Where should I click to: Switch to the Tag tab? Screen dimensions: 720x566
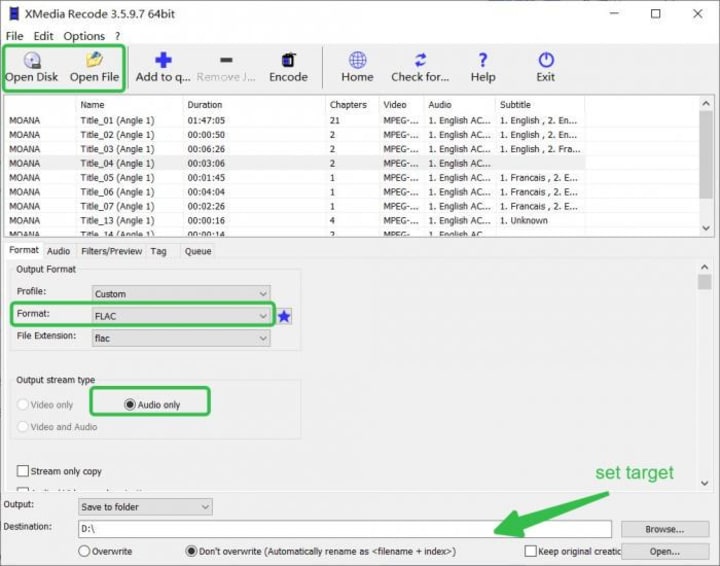click(158, 251)
